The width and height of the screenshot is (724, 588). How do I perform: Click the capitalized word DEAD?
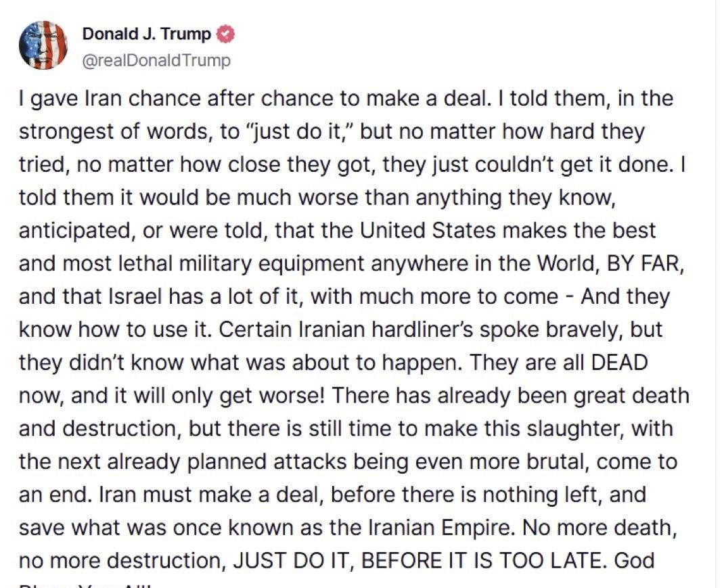(620, 363)
